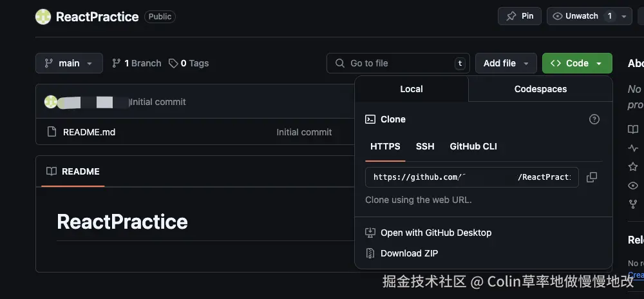Switch to the Codespaces tab
Screen dimensions: 644x299
(x=540, y=89)
